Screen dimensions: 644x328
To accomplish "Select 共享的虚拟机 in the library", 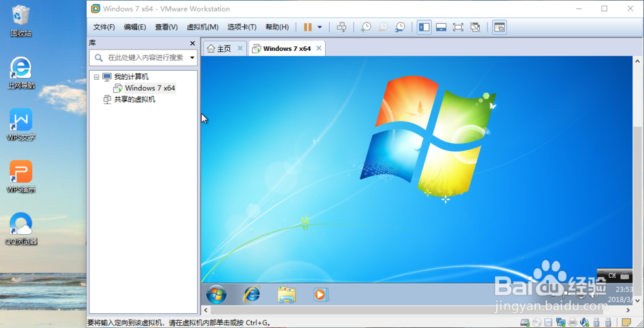I will pyautogui.click(x=135, y=99).
